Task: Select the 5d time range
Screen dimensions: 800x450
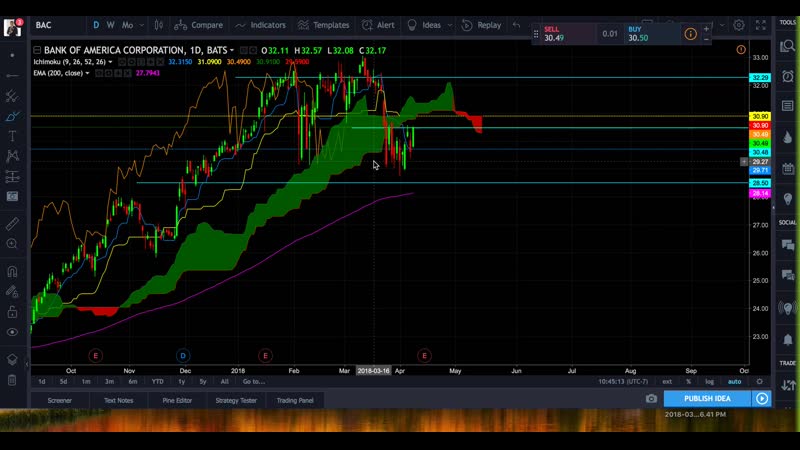Action: [x=63, y=382]
